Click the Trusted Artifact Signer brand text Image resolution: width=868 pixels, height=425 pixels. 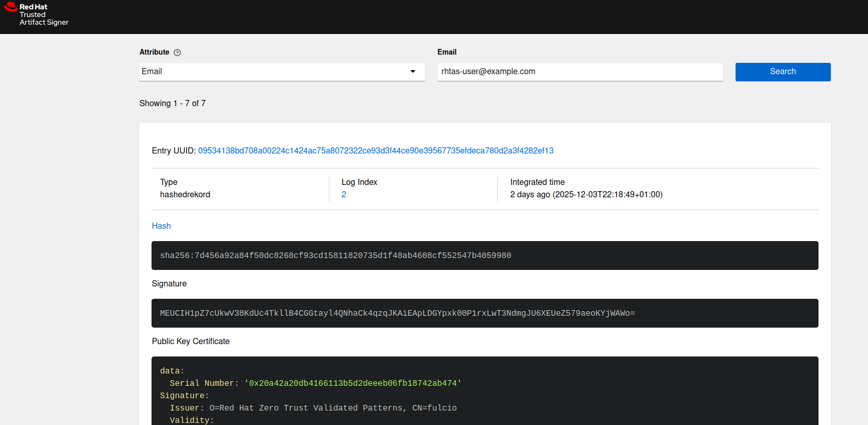pyautogui.click(x=44, y=19)
